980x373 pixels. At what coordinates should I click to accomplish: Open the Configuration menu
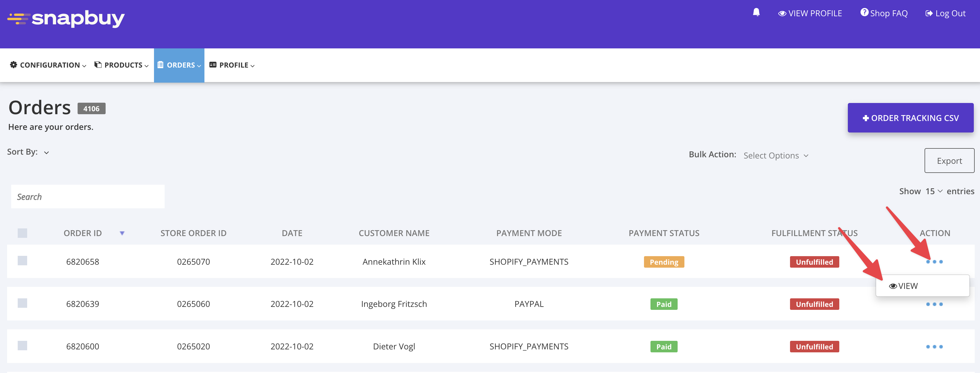coord(48,65)
